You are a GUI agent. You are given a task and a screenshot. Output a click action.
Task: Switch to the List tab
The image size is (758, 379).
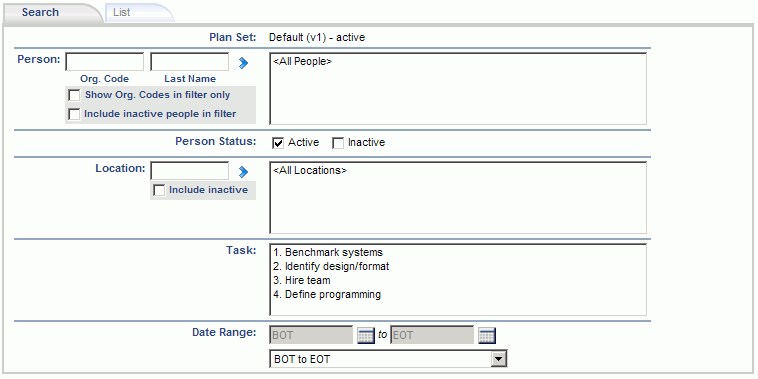click(x=122, y=13)
